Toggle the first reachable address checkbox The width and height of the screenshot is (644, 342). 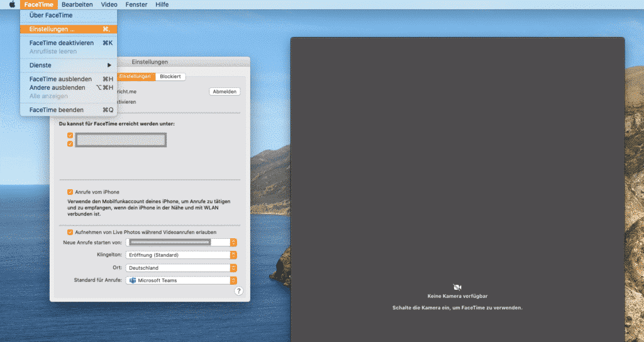point(70,136)
